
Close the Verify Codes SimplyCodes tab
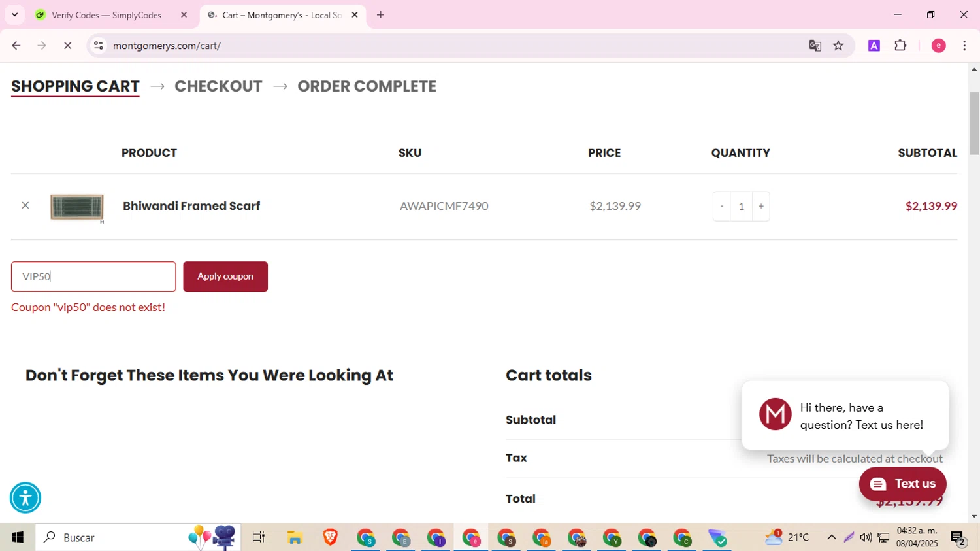click(184, 15)
